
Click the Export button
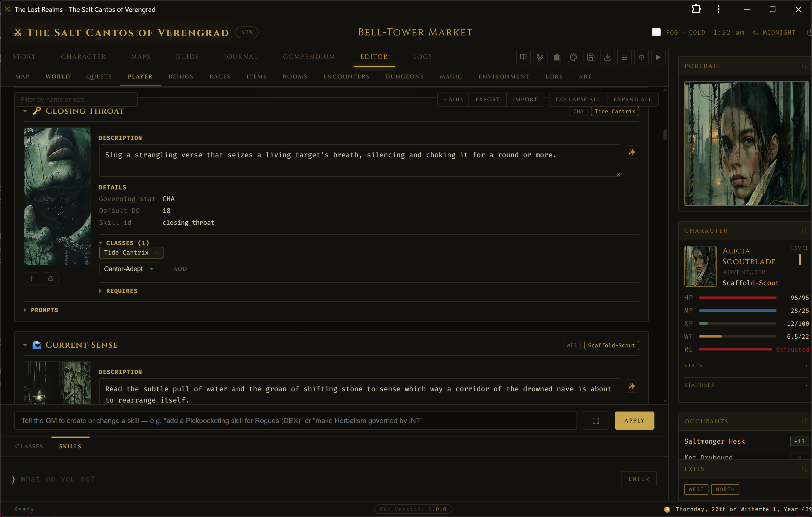(x=488, y=99)
